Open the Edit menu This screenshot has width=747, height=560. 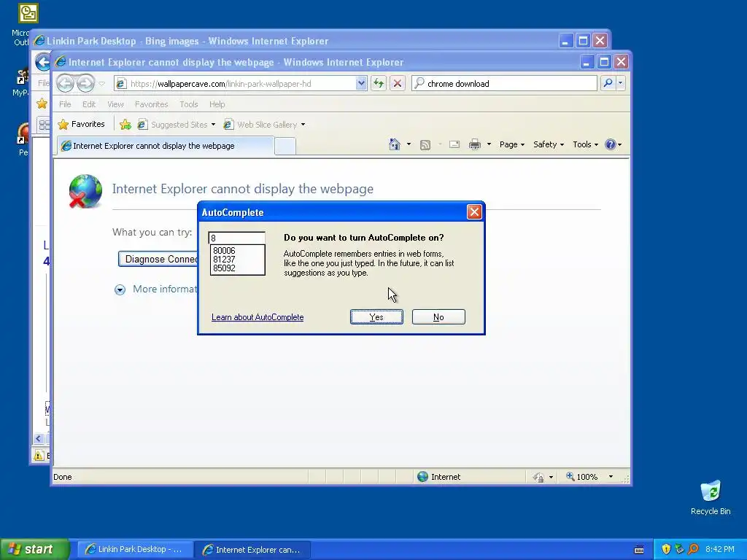89,104
